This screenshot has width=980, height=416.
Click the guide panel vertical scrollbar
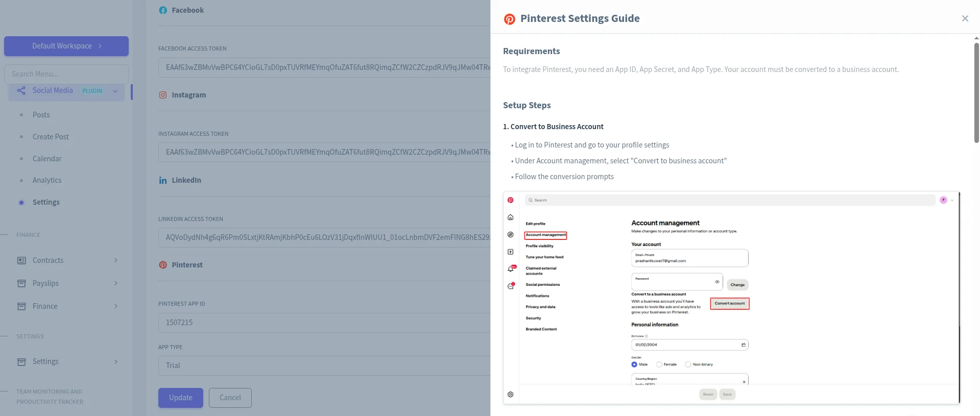pyautogui.click(x=976, y=92)
